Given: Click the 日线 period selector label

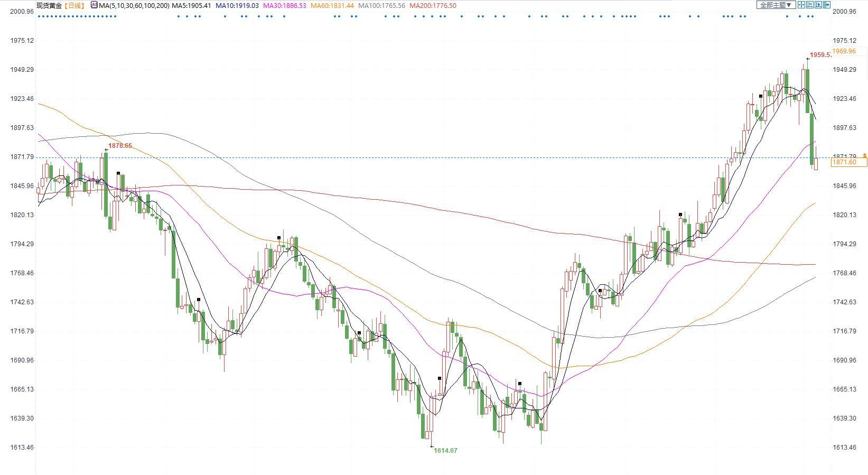Looking at the screenshot, I should point(74,6).
